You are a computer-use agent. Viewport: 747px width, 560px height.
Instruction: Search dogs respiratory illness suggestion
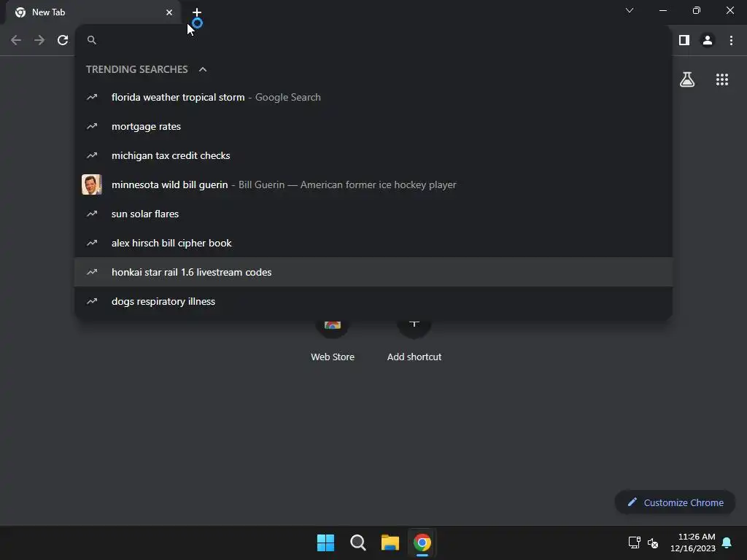373,301
